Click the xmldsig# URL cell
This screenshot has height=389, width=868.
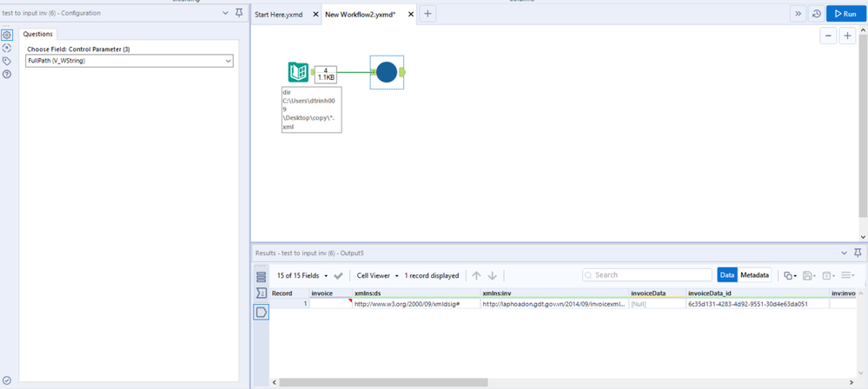415,304
